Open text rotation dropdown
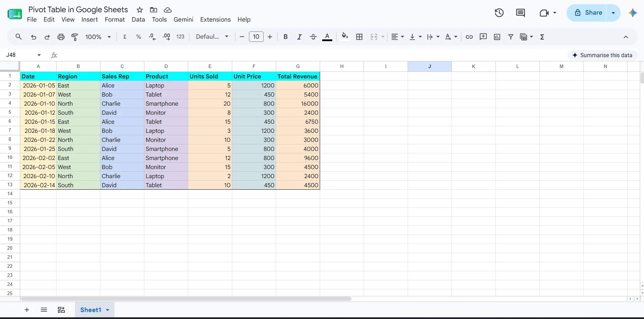The image size is (644, 319). coord(451,37)
